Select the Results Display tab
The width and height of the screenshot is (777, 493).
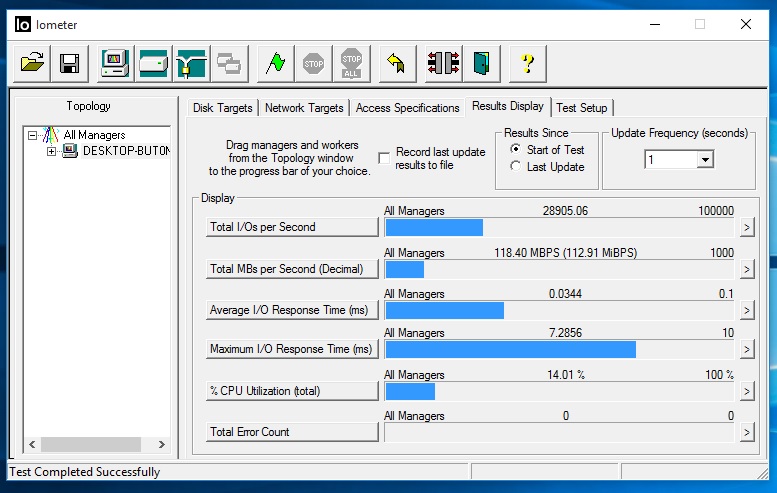pyautogui.click(x=508, y=106)
